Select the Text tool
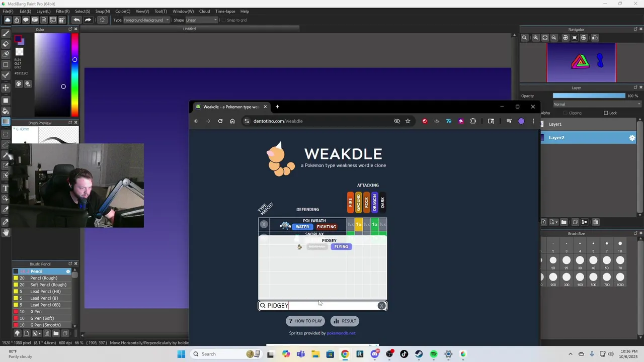Image resolution: width=644 pixels, height=362 pixels. pos(6,189)
